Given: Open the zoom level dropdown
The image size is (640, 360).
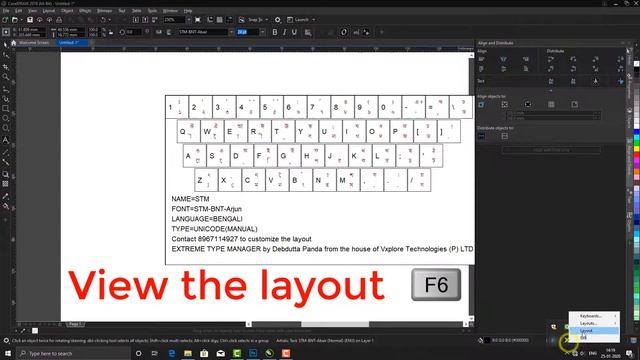Looking at the screenshot, I should click(189, 20).
